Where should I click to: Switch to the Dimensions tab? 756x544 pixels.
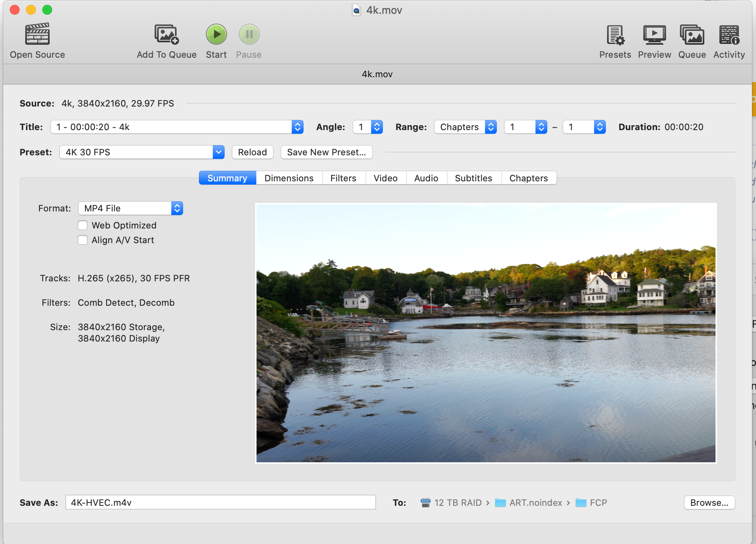pyautogui.click(x=289, y=178)
